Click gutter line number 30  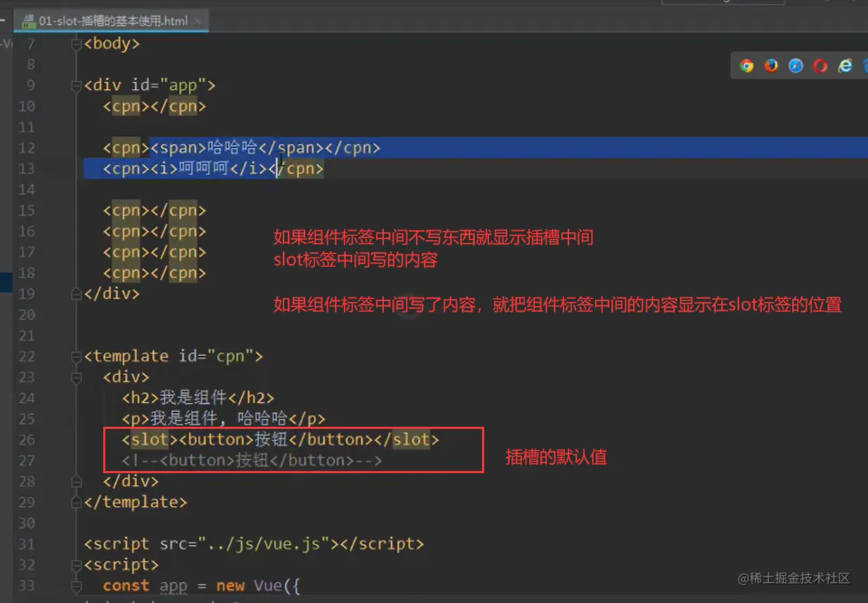27,524
